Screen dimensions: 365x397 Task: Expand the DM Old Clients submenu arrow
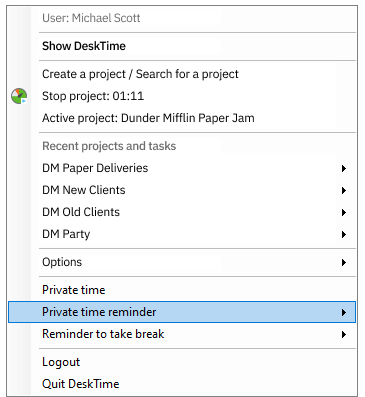(x=344, y=212)
